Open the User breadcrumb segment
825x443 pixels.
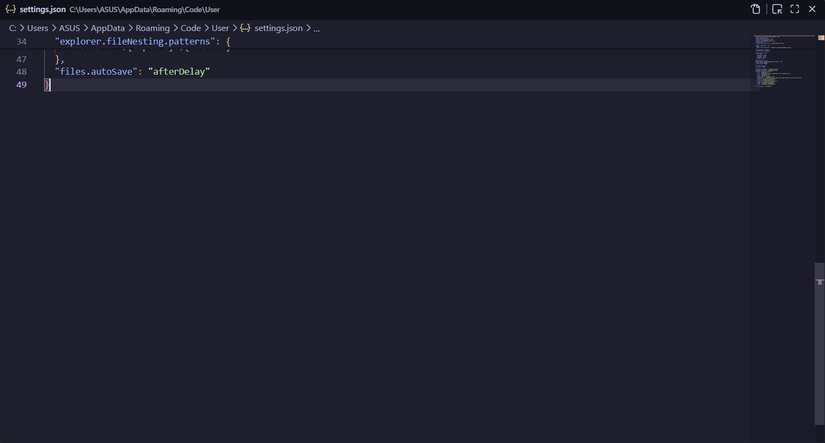[x=220, y=28]
